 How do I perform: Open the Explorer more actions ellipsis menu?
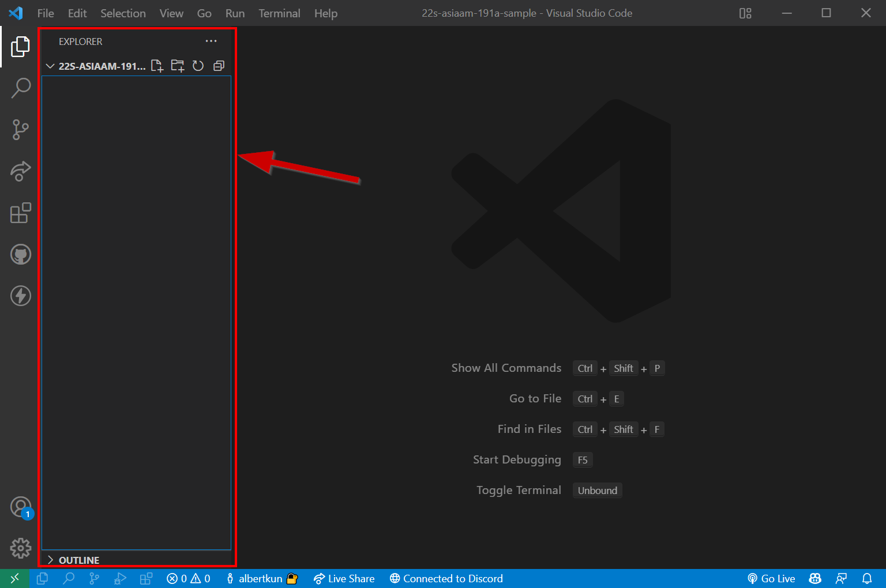click(211, 41)
